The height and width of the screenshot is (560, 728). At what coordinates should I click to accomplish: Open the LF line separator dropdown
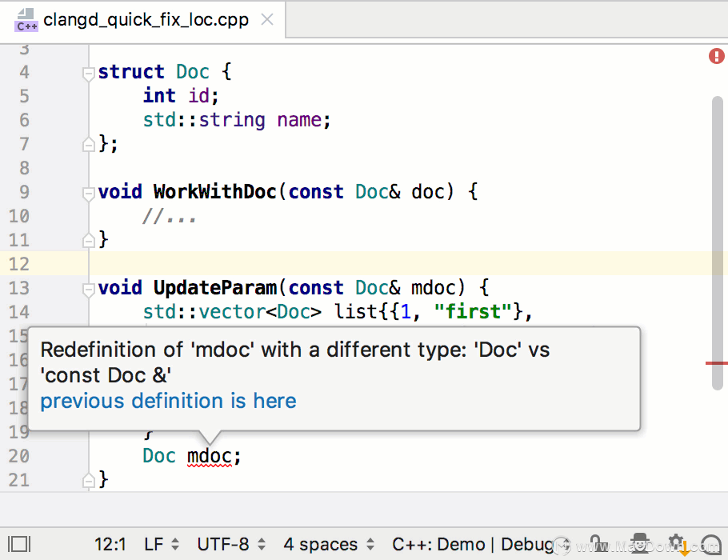click(162, 544)
